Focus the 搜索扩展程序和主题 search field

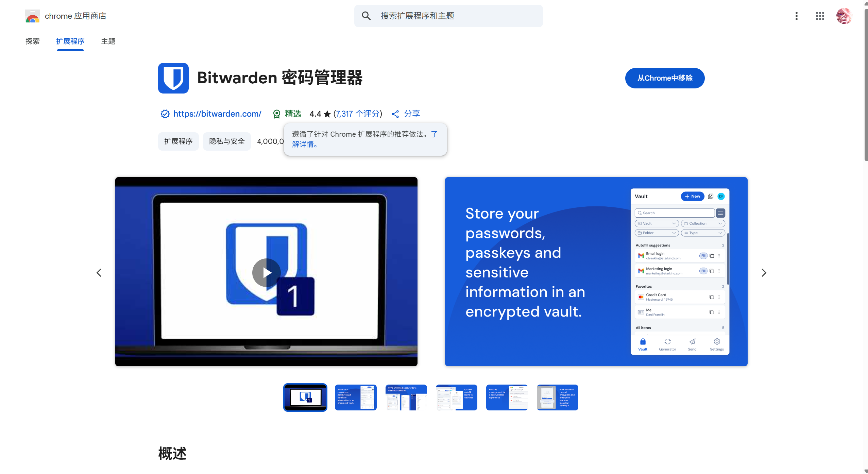448,16
